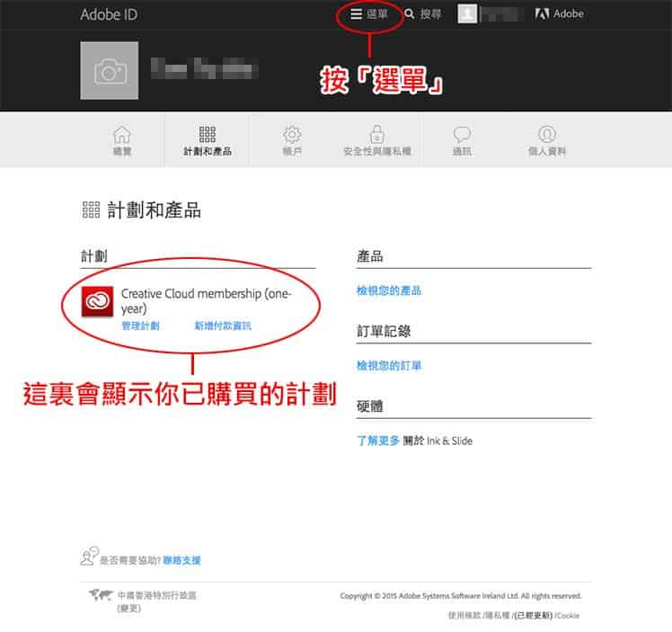Click the 訂單記錄 section heading

point(384,331)
